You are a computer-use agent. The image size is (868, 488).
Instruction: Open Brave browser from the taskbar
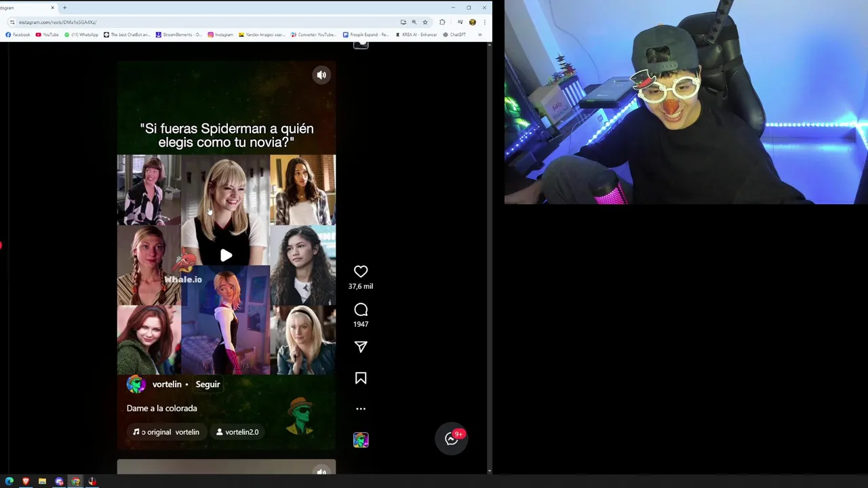[x=26, y=481]
